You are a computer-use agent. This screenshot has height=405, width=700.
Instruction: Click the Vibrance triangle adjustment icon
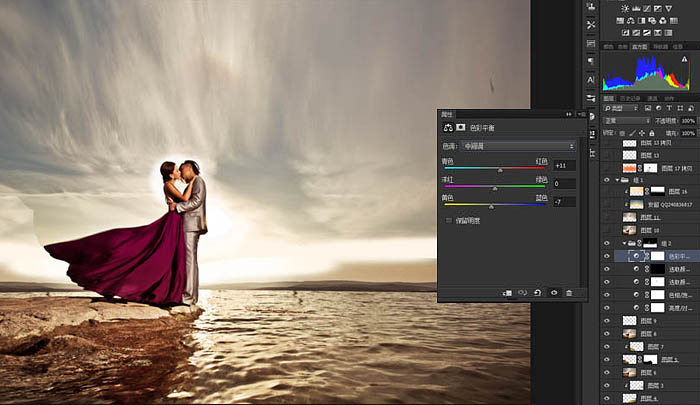pos(668,8)
